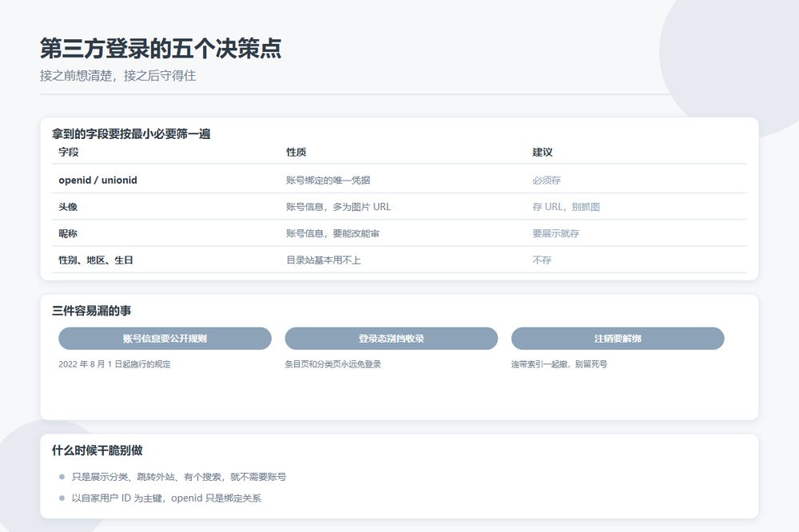This screenshot has width=799, height=532.
Task: Select the 头像 field cell
Action: tap(68, 206)
